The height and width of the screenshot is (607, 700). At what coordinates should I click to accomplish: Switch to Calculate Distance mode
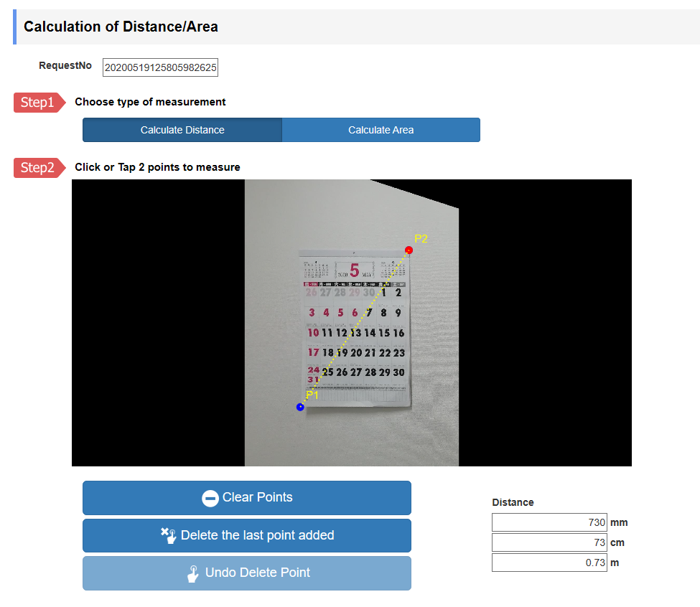(x=182, y=130)
